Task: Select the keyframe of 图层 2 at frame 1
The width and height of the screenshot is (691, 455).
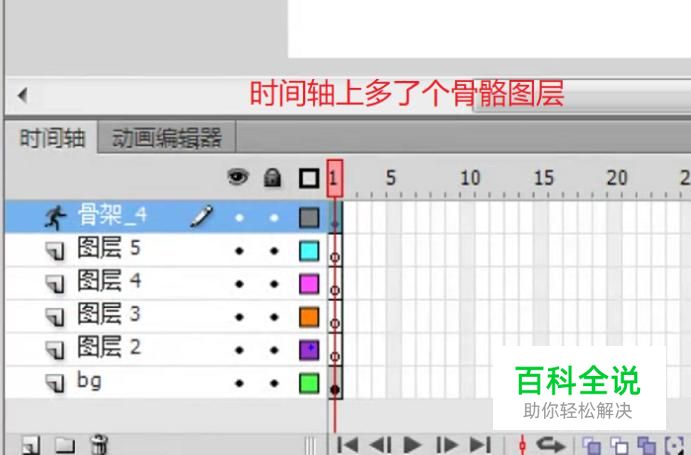Action: 335,350
